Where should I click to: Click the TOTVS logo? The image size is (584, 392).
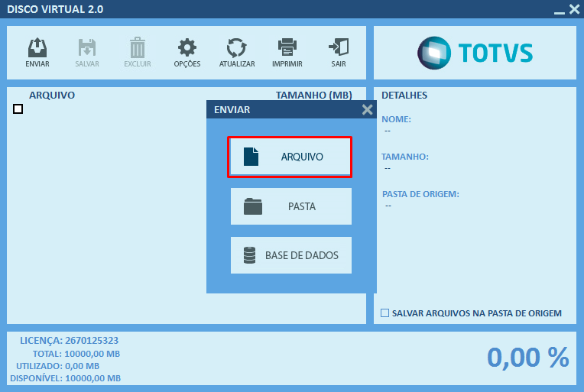475,53
